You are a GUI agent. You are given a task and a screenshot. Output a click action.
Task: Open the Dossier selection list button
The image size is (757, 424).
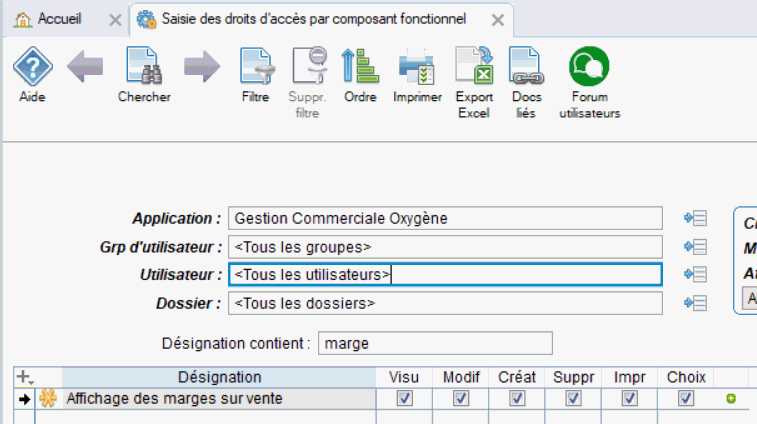coord(695,303)
